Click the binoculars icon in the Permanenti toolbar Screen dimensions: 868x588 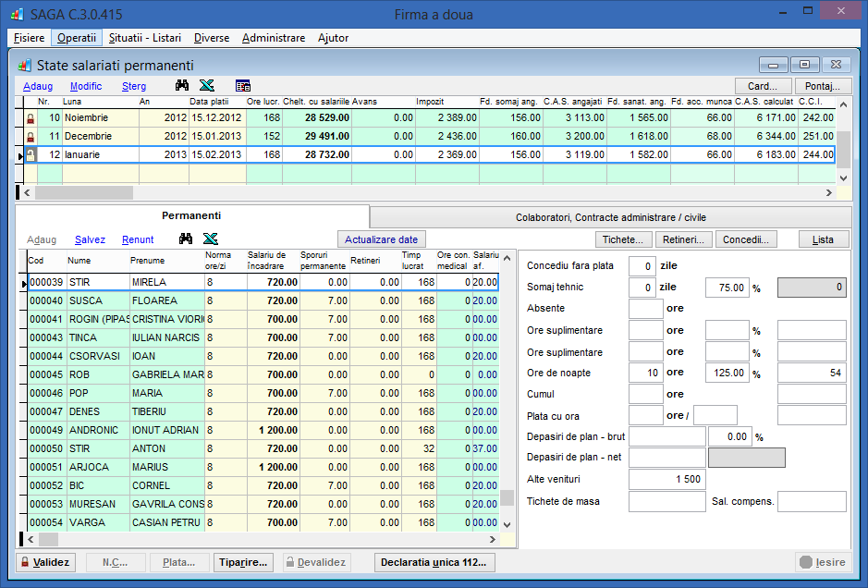coord(187,239)
